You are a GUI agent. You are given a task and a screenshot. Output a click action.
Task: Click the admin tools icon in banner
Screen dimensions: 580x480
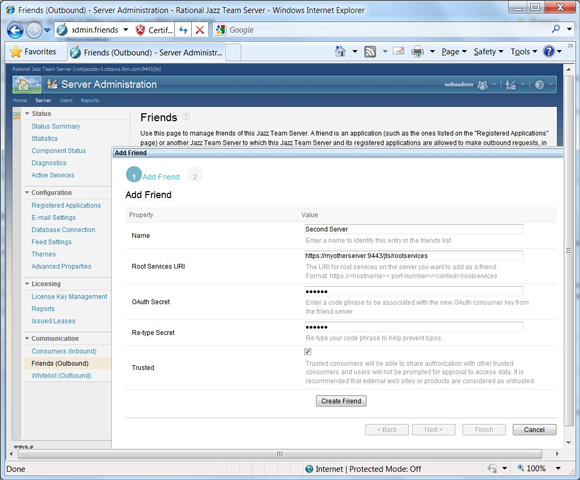(x=511, y=85)
